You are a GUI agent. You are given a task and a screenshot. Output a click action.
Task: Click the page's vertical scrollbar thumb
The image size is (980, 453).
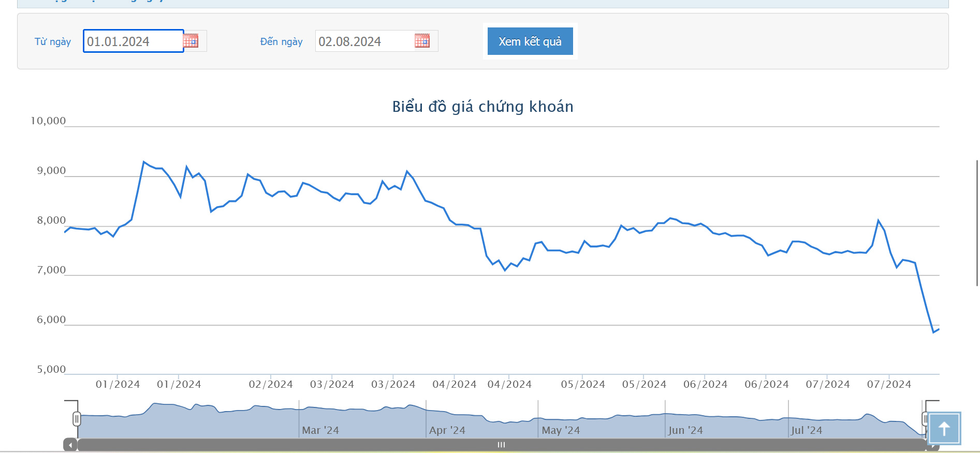tap(977, 223)
